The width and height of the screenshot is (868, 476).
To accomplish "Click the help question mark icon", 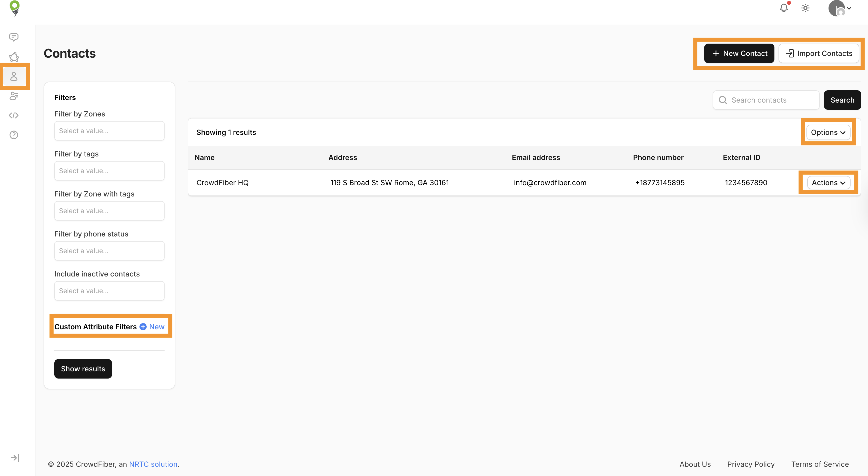I will tap(14, 135).
